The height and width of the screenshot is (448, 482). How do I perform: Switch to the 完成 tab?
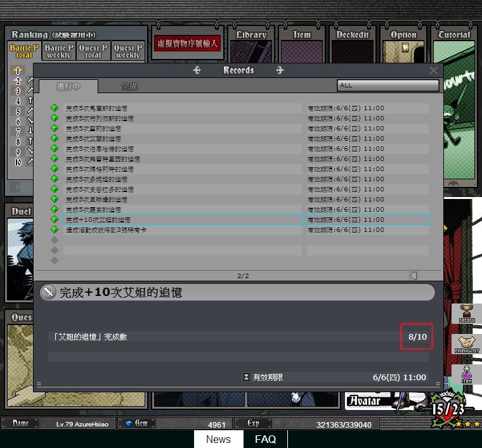tap(129, 86)
